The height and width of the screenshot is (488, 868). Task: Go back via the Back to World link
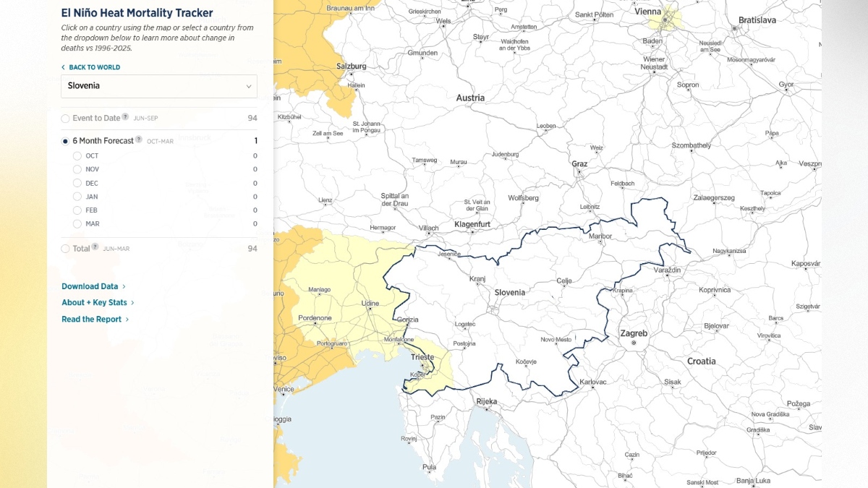[91, 67]
